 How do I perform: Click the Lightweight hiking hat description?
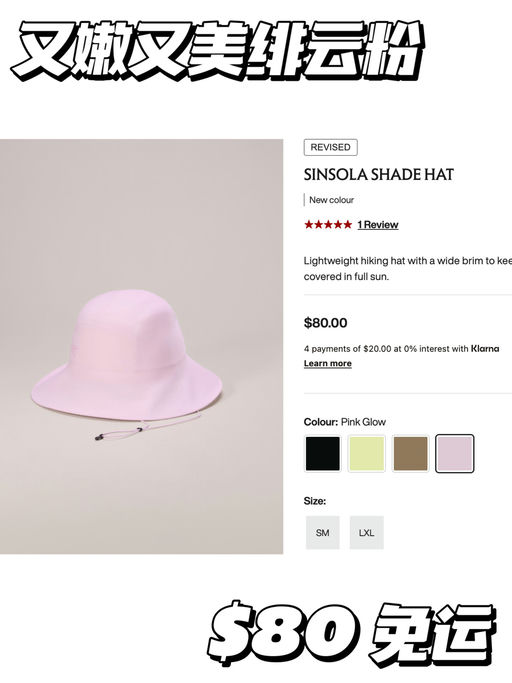click(407, 268)
